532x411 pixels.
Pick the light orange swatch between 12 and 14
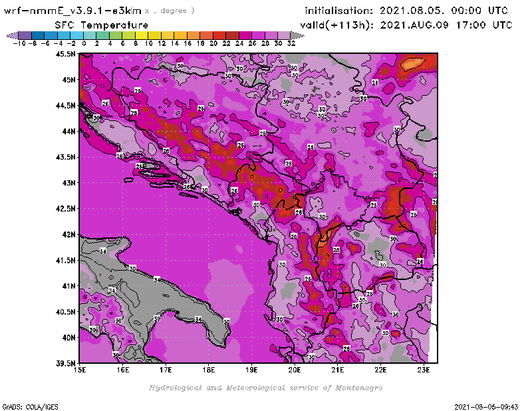tap(168, 35)
